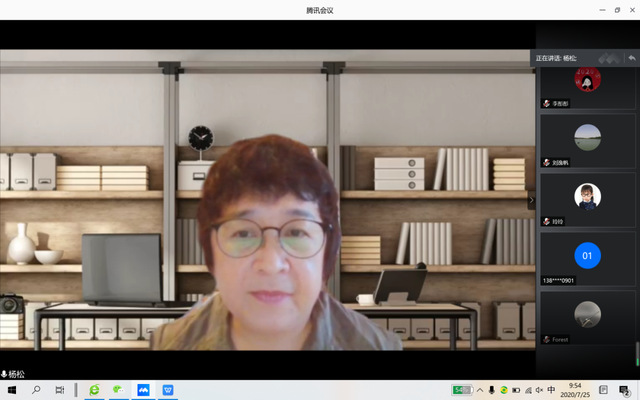Screen dimensions: 640x400
Task: Open Task View from the taskbar
Action: pyautogui.click(x=60, y=390)
